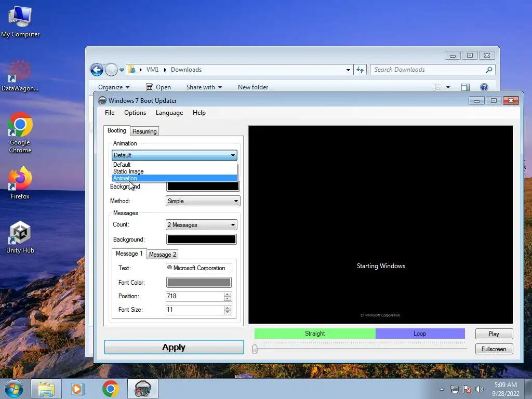Image resolution: width=532 pixels, height=399 pixels.
Task: Switch to the Booting tab
Action: 117,130
